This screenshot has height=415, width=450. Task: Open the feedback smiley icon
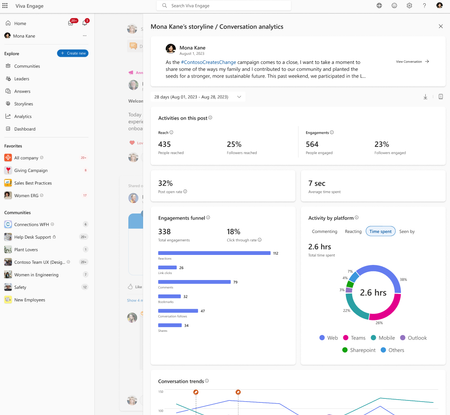(394, 6)
